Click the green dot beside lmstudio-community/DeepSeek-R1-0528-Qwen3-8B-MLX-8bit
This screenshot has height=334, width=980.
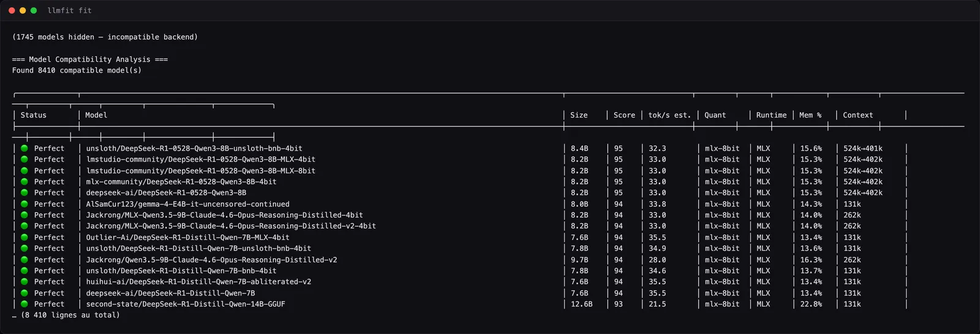(24, 171)
